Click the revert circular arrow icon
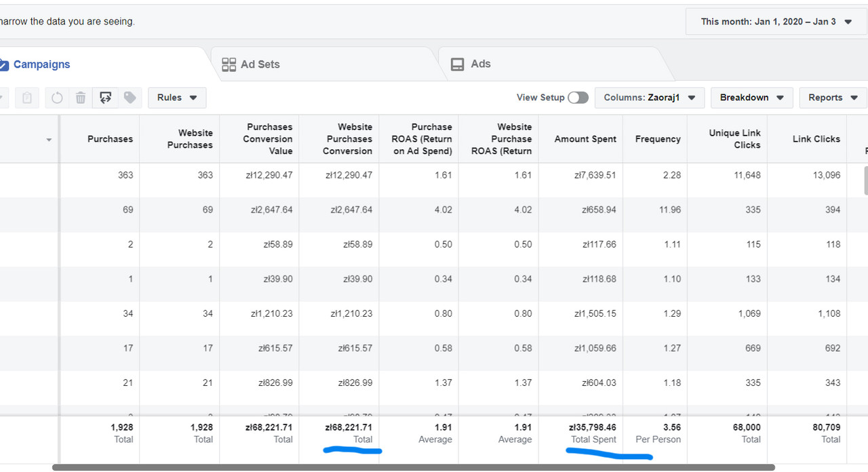The width and height of the screenshot is (868, 472). tap(57, 98)
